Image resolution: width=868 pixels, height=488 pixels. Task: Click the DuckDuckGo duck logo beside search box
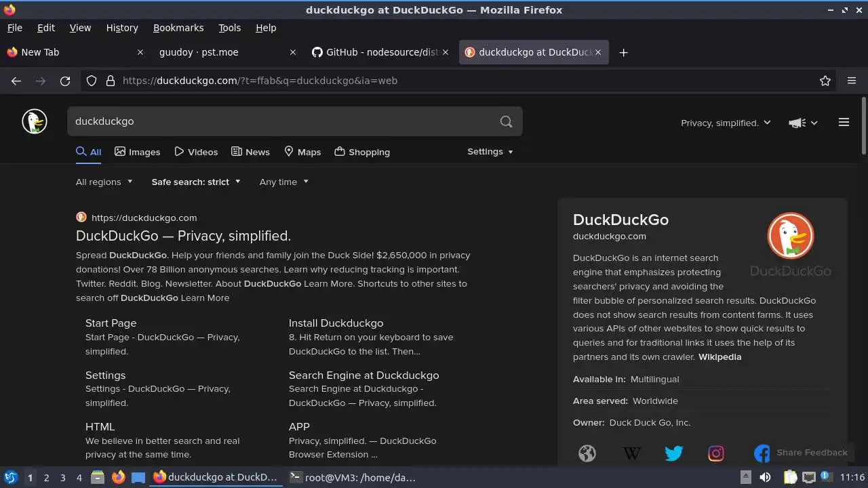[35, 121]
